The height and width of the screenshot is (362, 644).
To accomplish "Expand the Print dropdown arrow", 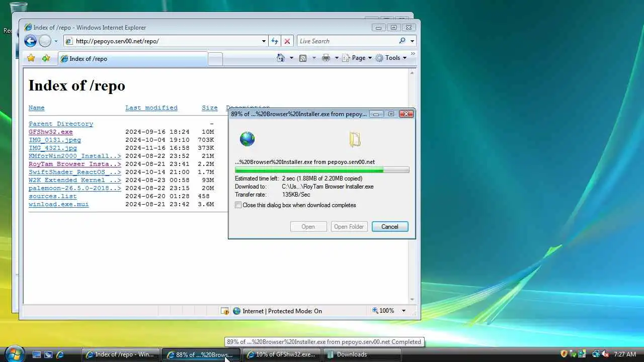I will pos(337,58).
